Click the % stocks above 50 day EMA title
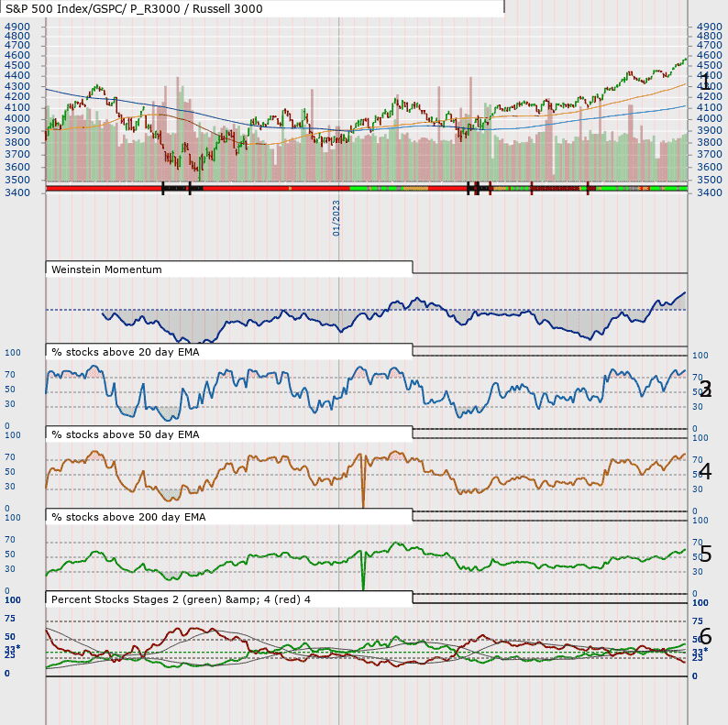Image resolution: width=728 pixels, height=725 pixels. point(126,434)
